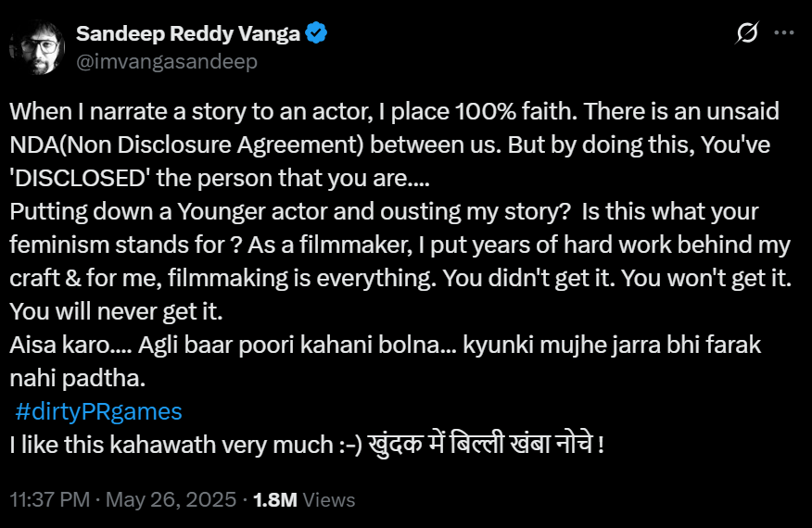This screenshot has height=528, width=812.
Task: Click the 'nahi padtha.' line of text
Action: 78,378
